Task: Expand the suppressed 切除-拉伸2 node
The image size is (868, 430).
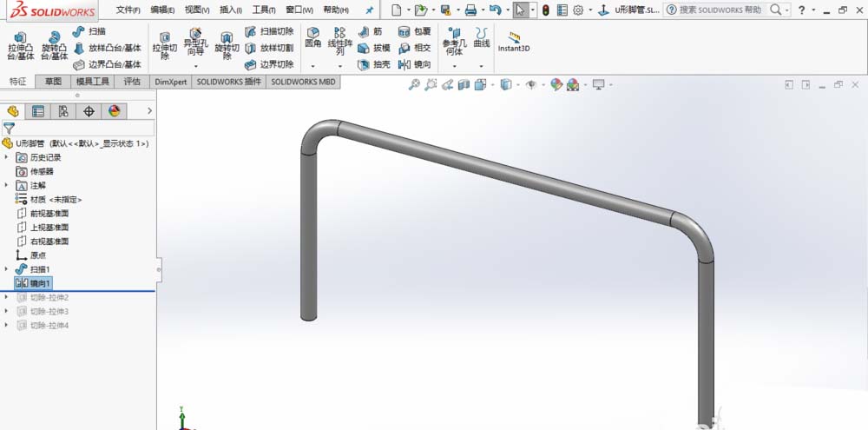Action: pyautogui.click(x=7, y=297)
